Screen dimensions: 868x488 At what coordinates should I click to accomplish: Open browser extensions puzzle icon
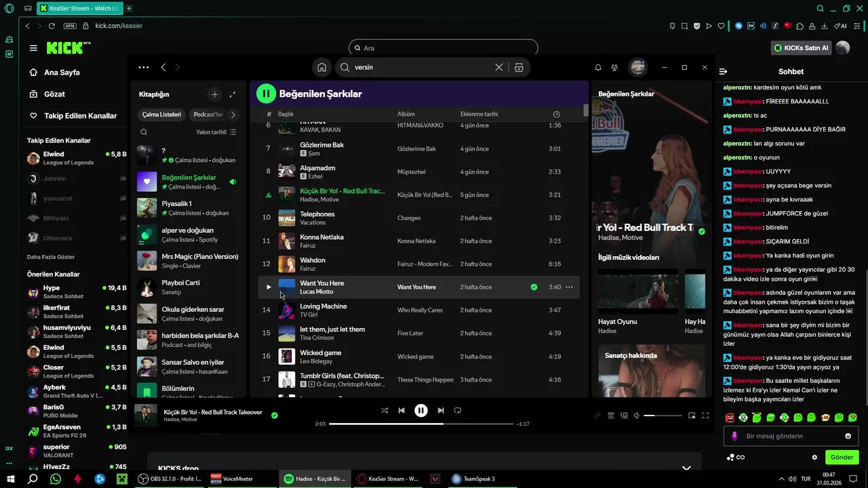click(800, 26)
